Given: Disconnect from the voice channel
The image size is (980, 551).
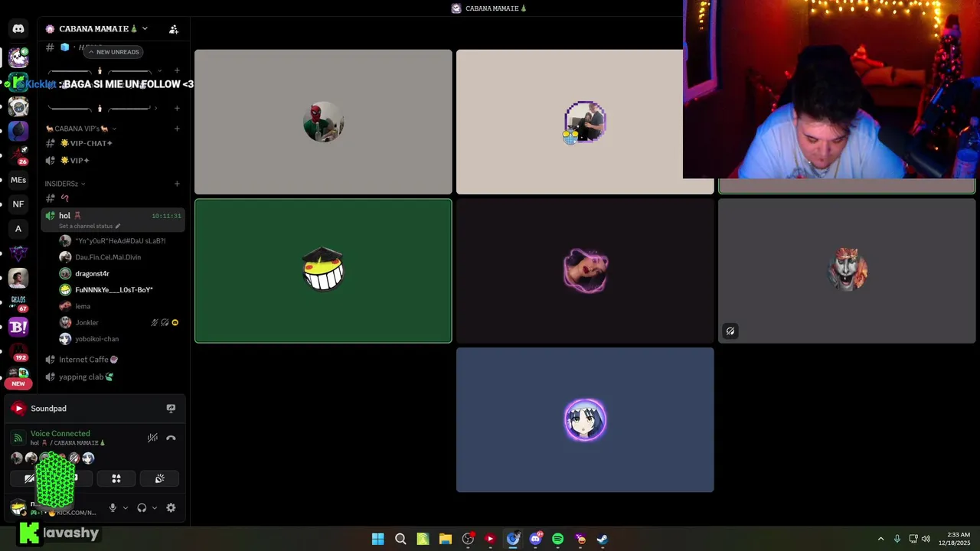Looking at the screenshot, I should (171, 439).
